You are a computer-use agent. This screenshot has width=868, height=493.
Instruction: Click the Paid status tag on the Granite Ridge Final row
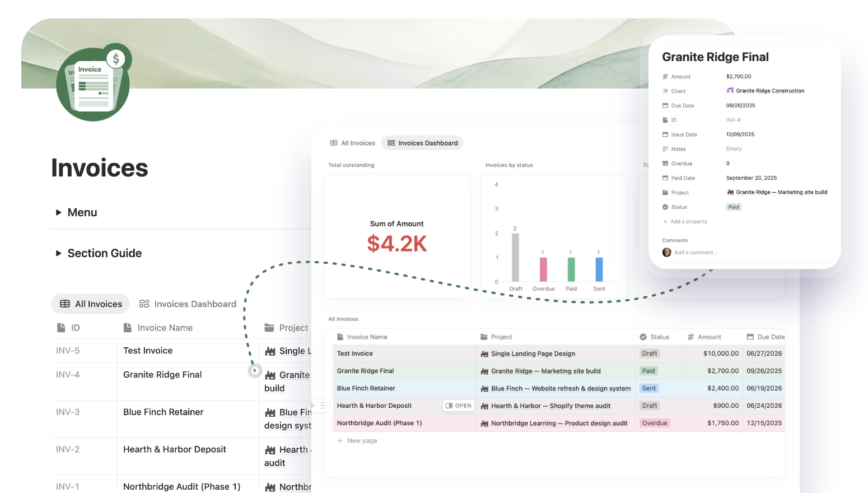click(648, 371)
